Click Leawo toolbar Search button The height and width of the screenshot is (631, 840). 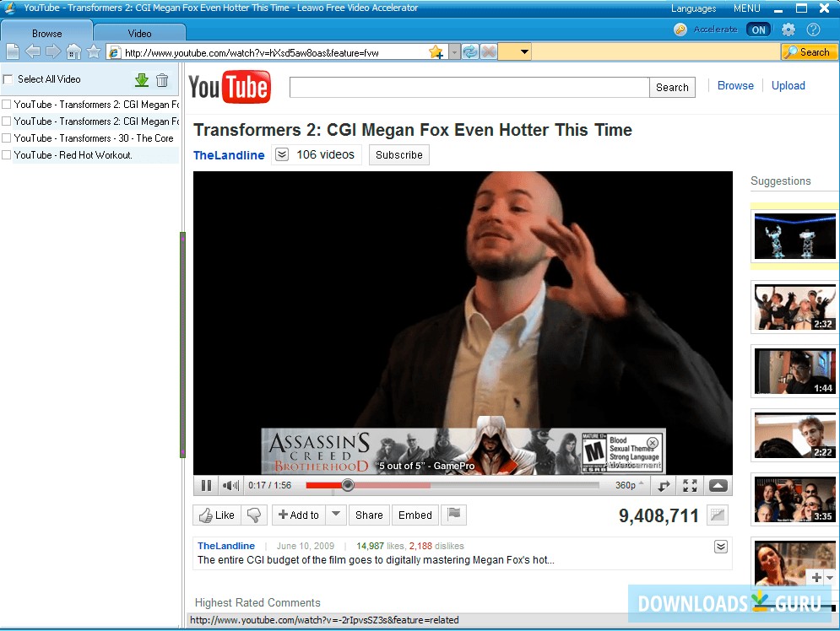[809, 52]
